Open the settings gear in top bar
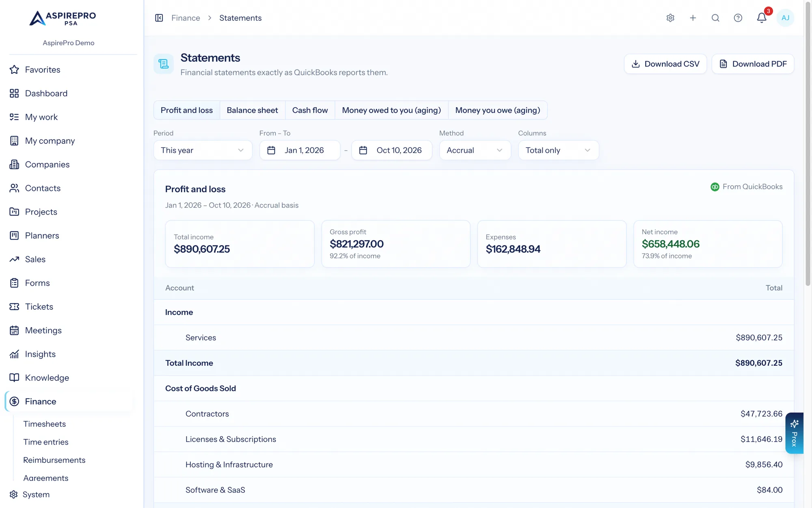 click(670, 18)
